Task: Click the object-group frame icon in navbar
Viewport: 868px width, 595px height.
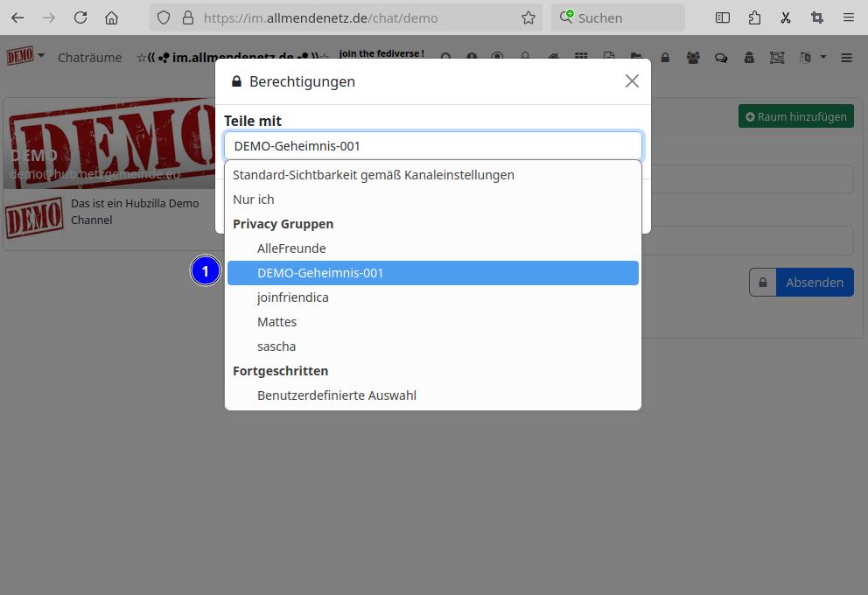Action: click(777, 58)
